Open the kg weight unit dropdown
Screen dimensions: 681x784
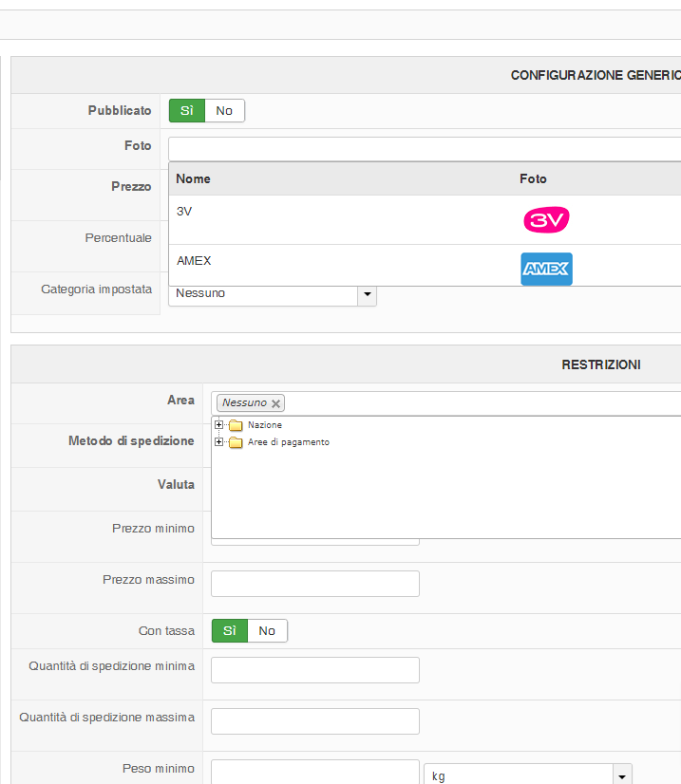coord(622,775)
